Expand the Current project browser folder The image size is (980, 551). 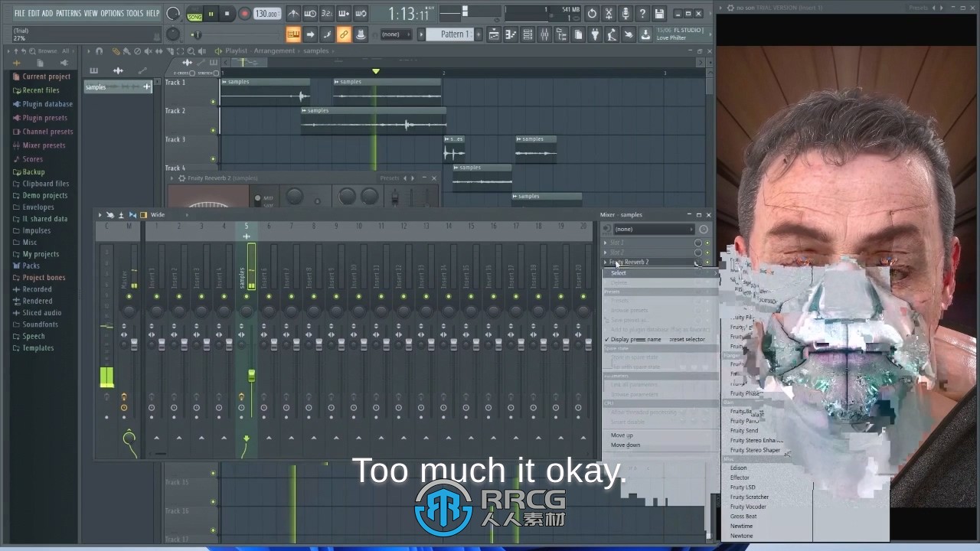pos(46,77)
